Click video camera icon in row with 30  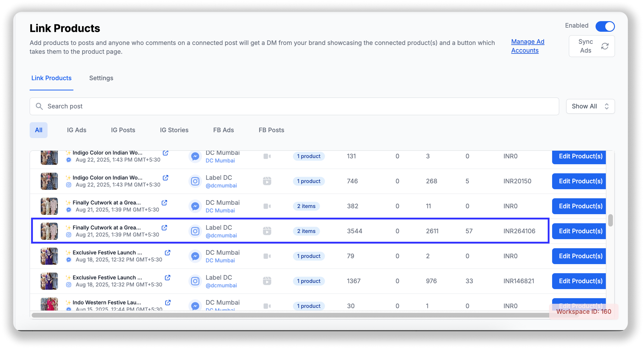pyautogui.click(x=267, y=306)
